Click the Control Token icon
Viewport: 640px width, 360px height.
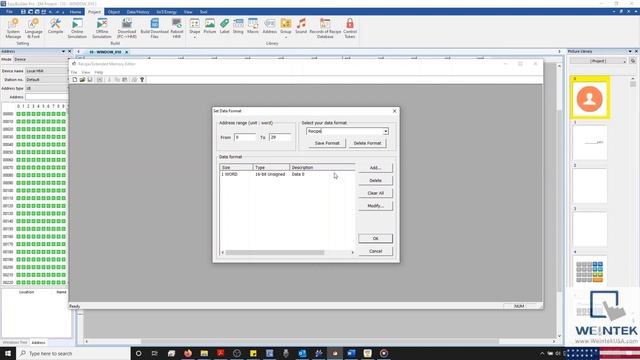(x=350, y=28)
